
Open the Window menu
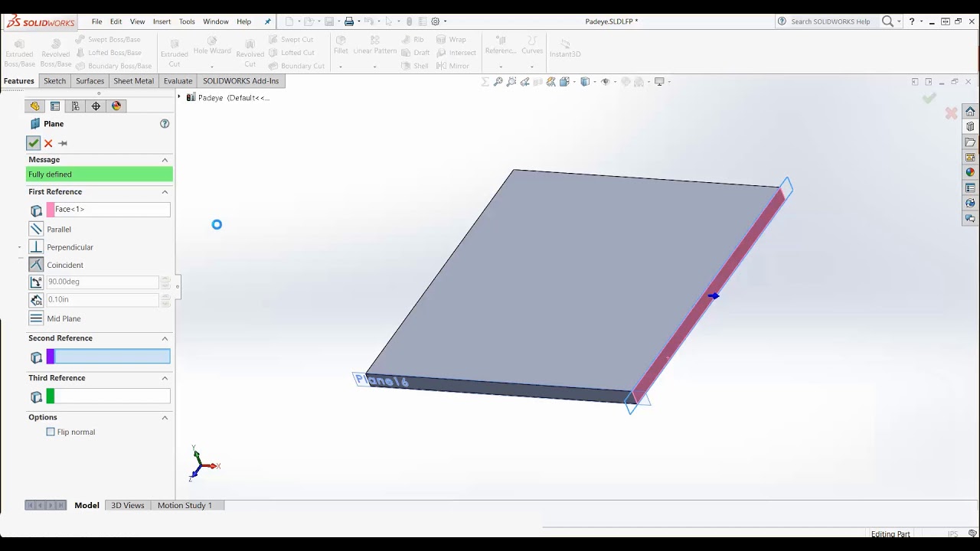(x=216, y=21)
